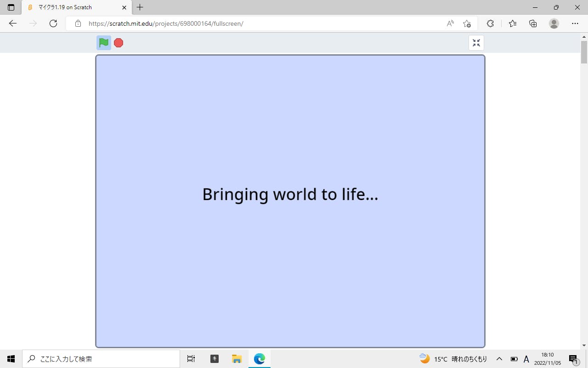Exit fullscreen mode with the shrink icon
This screenshot has height=368, width=588.
pos(476,43)
